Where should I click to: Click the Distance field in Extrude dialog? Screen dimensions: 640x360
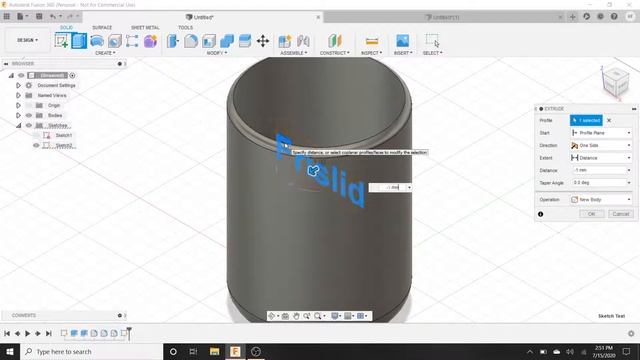(602, 170)
